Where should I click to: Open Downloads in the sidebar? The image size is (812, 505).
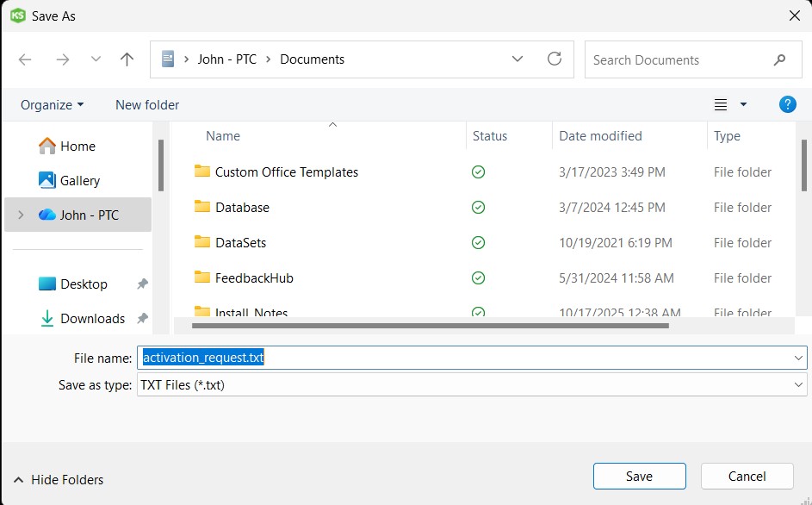pos(92,318)
